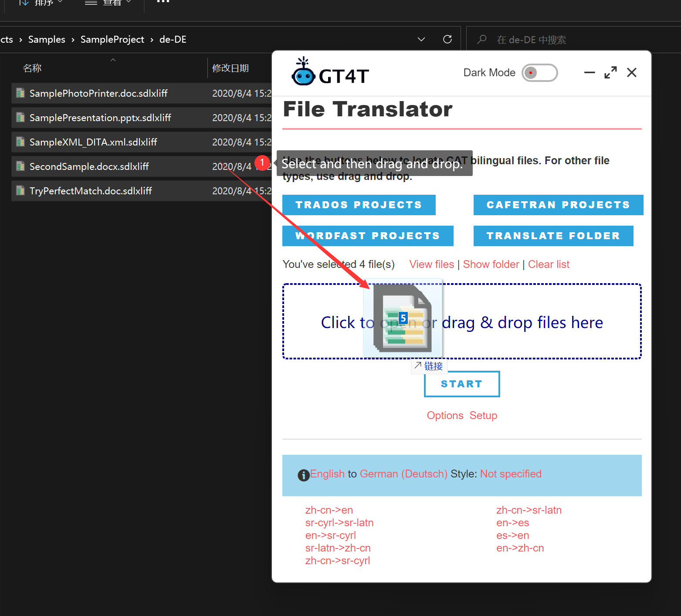Sort by the 修改日期 column header
This screenshot has width=681, height=616.
[230, 68]
